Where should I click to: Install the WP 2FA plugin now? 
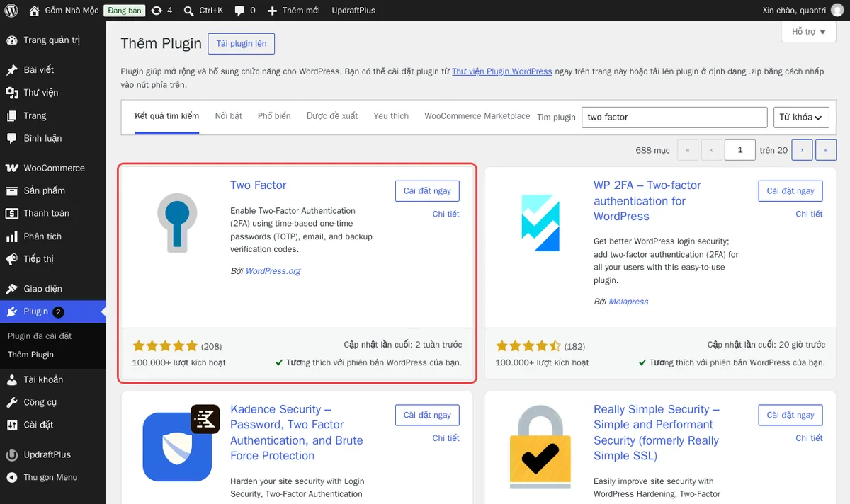point(790,191)
